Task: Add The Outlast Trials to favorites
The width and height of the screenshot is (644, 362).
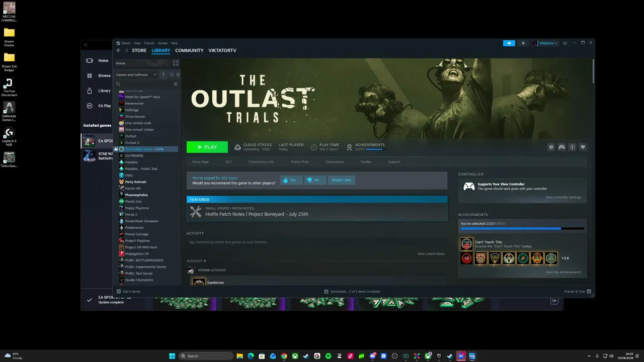Action: (583, 147)
